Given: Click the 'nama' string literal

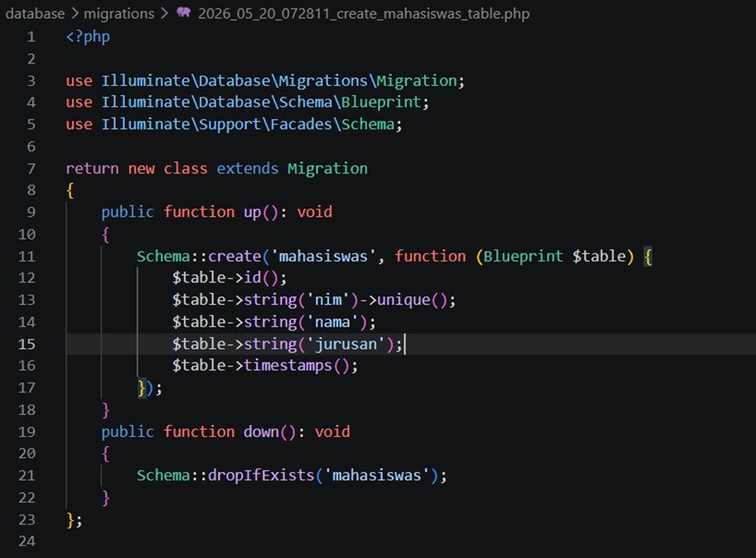Looking at the screenshot, I should [x=332, y=322].
